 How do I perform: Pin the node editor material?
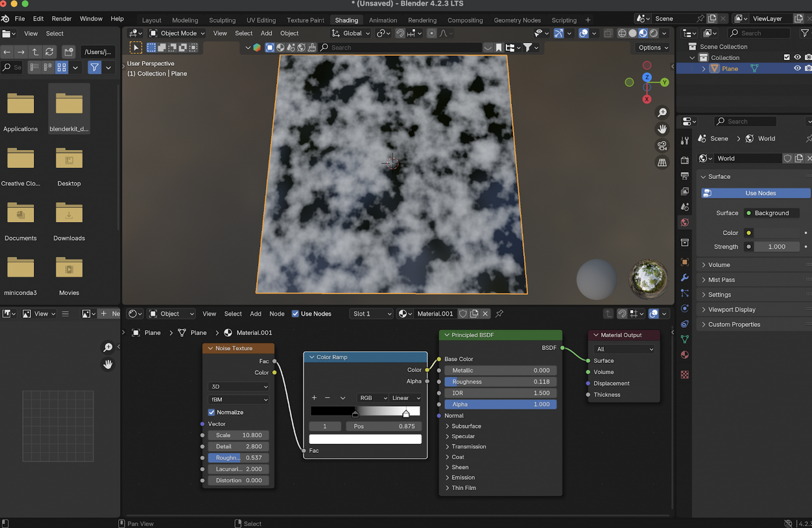pos(500,314)
